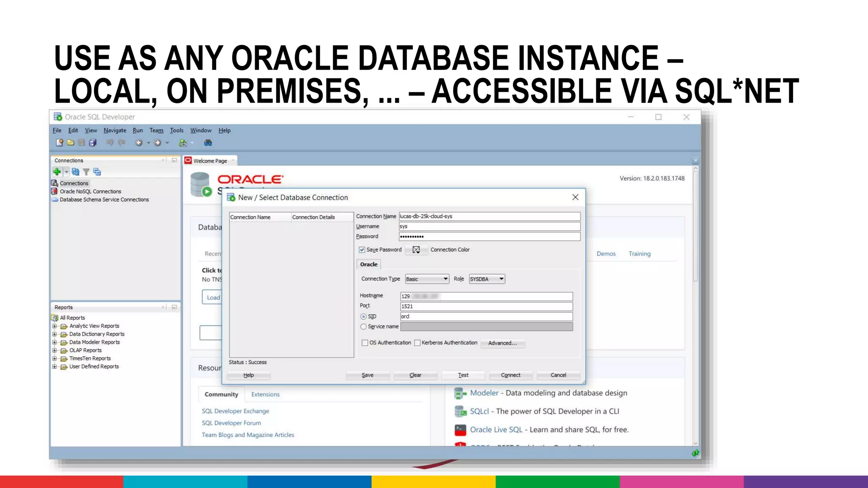The width and height of the screenshot is (868, 488).
Task: Toggle the Save Password checkbox
Action: point(362,250)
